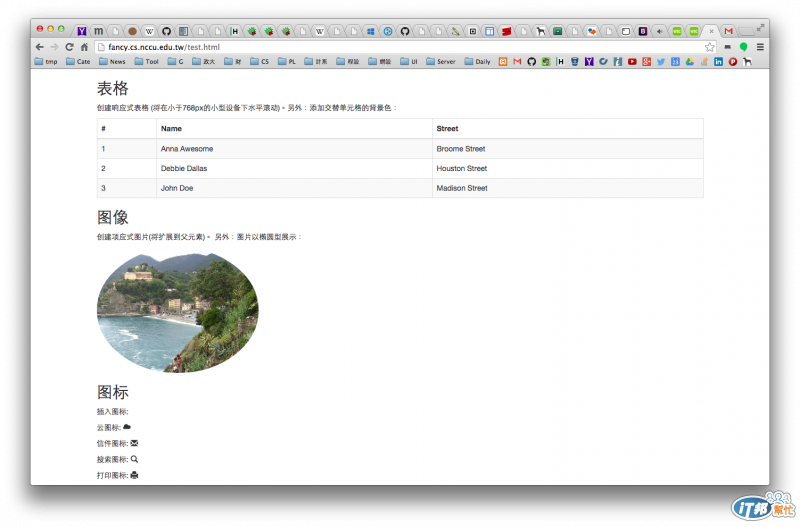Viewport: 800px width, 527px height.
Task: Expand the Server bookmark folder
Action: (441, 62)
